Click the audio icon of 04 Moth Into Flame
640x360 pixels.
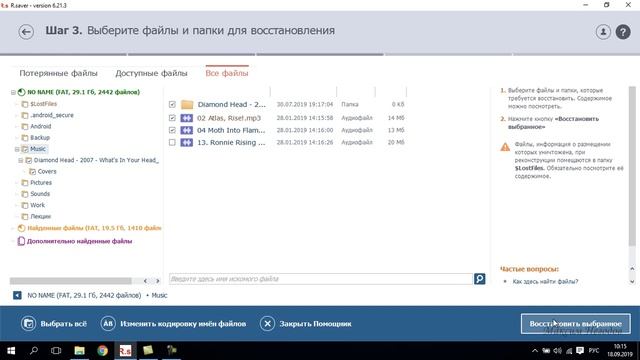coord(187,130)
